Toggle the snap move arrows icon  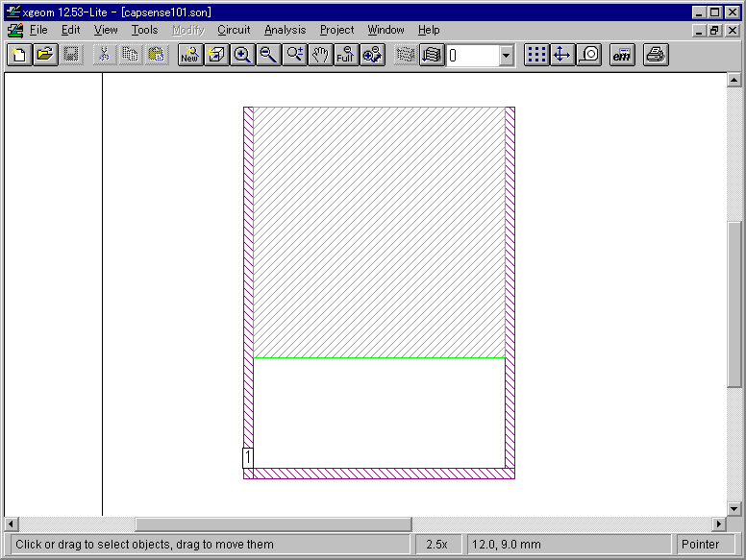coord(562,55)
